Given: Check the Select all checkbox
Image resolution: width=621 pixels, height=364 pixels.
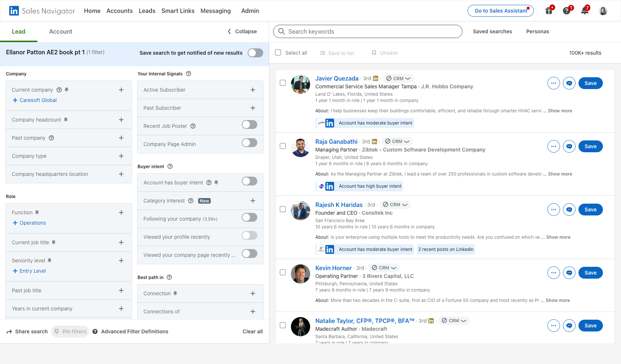Looking at the screenshot, I should pos(278,53).
